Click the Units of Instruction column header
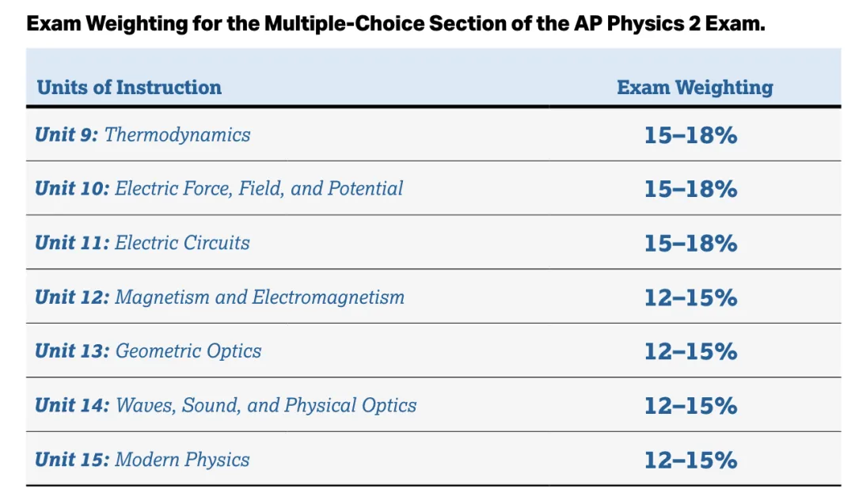The image size is (855, 504). tap(129, 87)
